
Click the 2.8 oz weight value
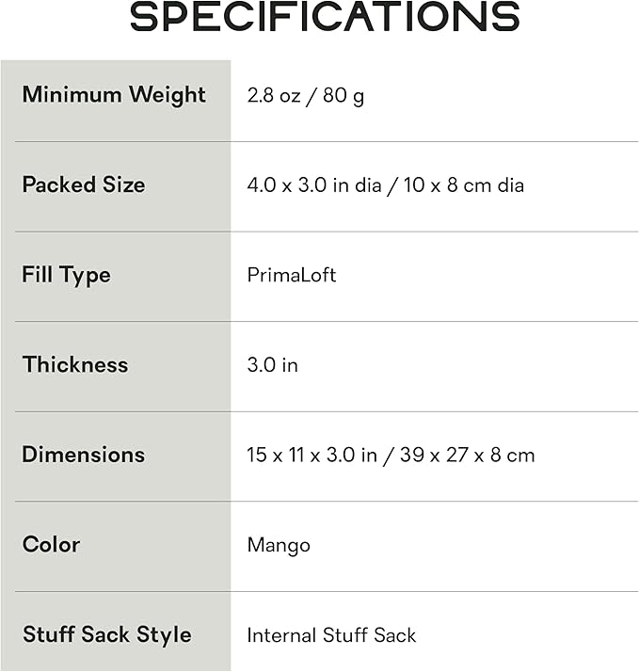(274, 96)
